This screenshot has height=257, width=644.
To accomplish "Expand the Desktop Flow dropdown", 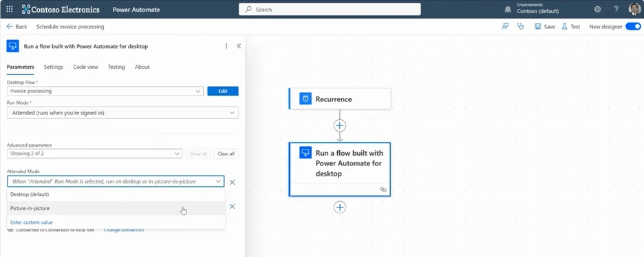I will (x=105, y=91).
